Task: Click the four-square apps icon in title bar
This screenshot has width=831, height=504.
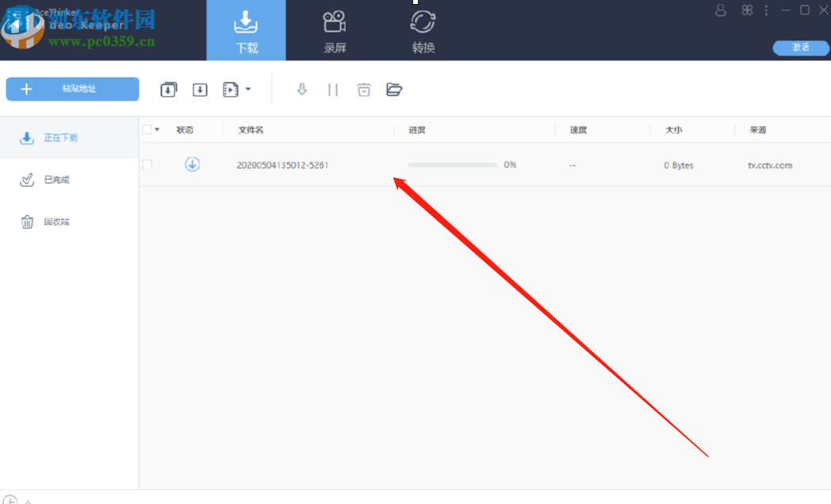Action: 747,10
